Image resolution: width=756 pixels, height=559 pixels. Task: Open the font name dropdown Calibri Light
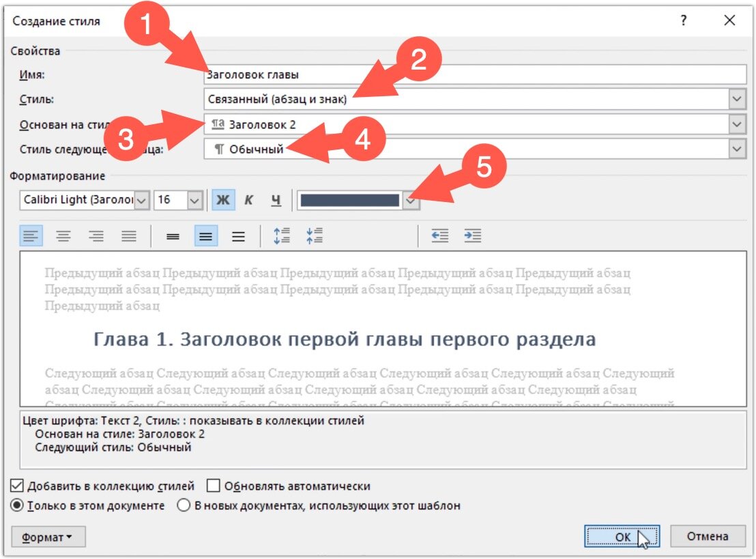(x=142, y=200)
